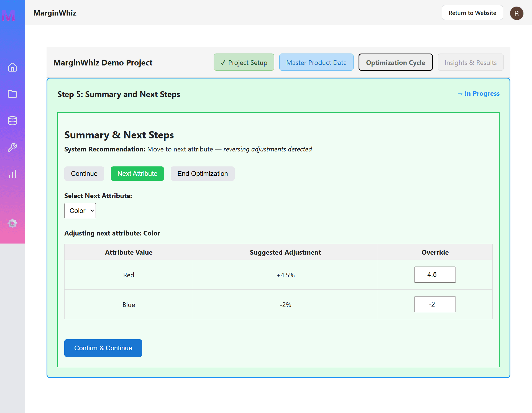Click the user avatar R icon

coord(516,13)
